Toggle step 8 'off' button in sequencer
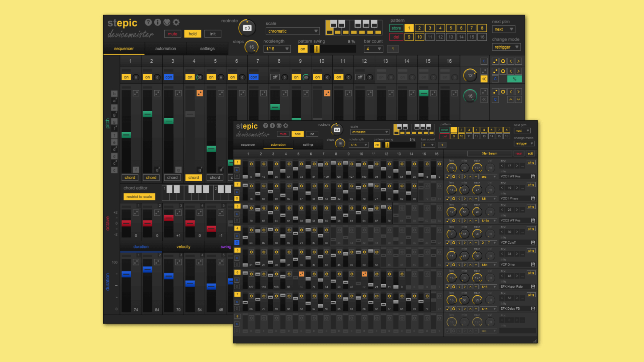 pos(275,77)
